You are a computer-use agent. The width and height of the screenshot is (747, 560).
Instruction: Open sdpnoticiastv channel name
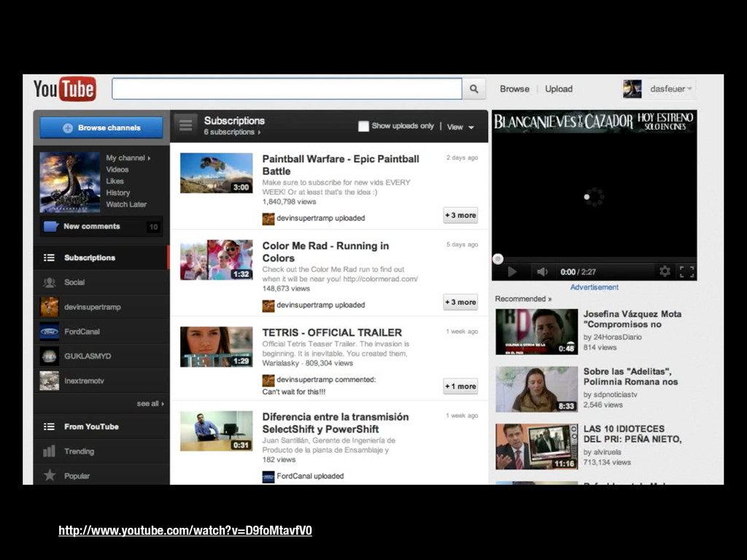coord(615,394)
